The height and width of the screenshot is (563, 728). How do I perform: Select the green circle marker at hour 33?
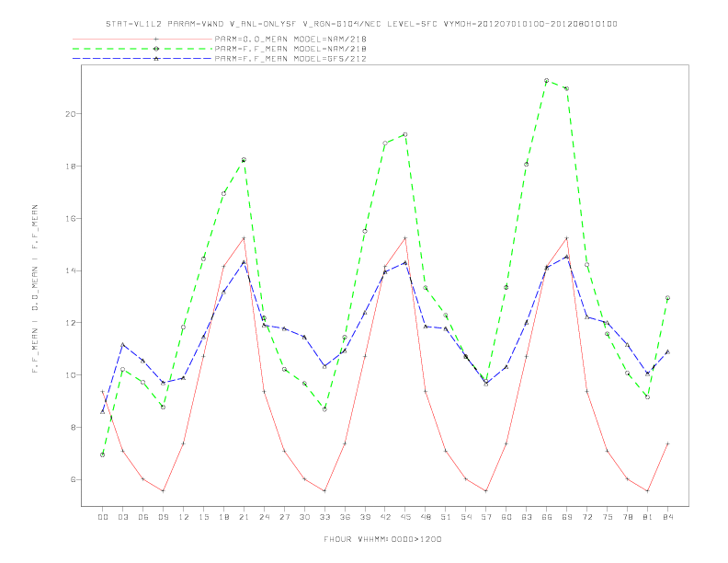coord(324,409)
